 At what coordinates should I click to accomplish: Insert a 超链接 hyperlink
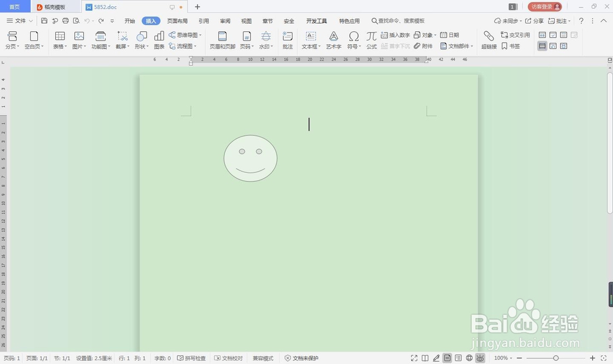pos(489,39)
